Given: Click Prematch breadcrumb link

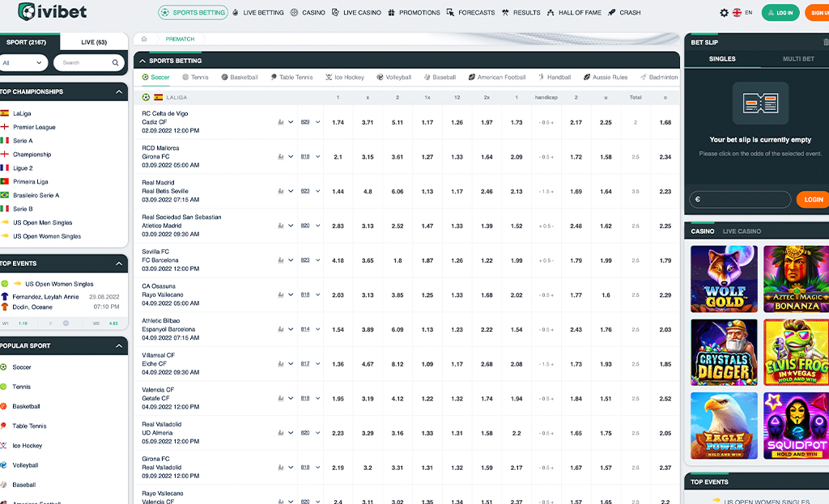Looking at the screenshot, I should pyautogui.click(x=180, y=39).
